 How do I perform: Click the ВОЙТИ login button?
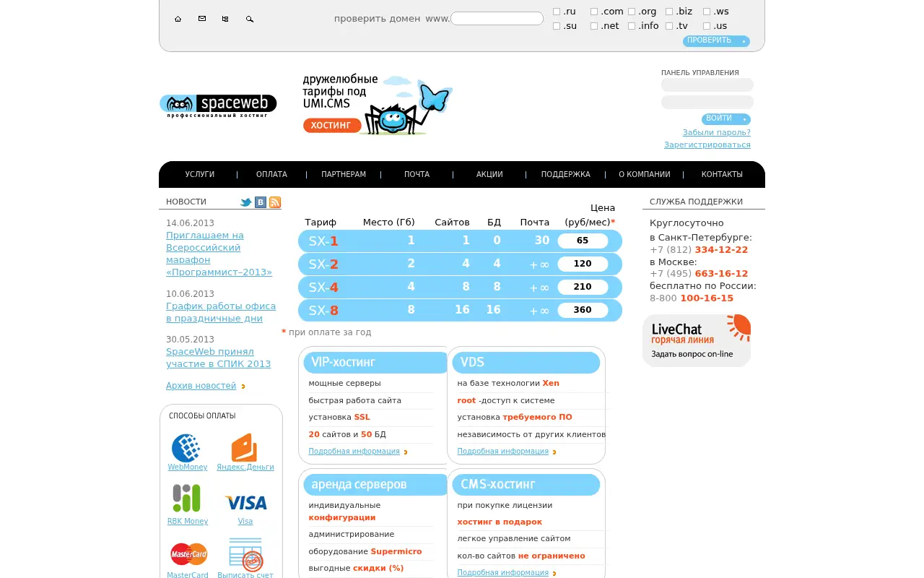726,119
